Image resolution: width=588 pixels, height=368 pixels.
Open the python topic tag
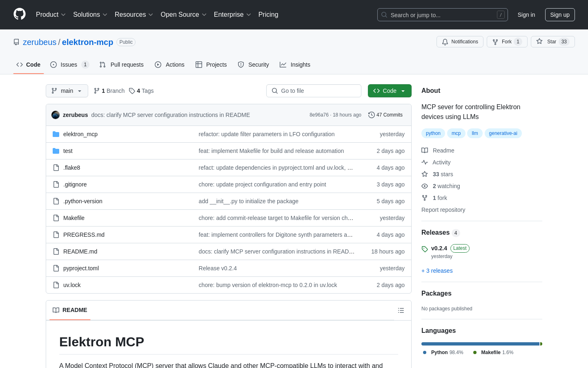coord(433,133)
